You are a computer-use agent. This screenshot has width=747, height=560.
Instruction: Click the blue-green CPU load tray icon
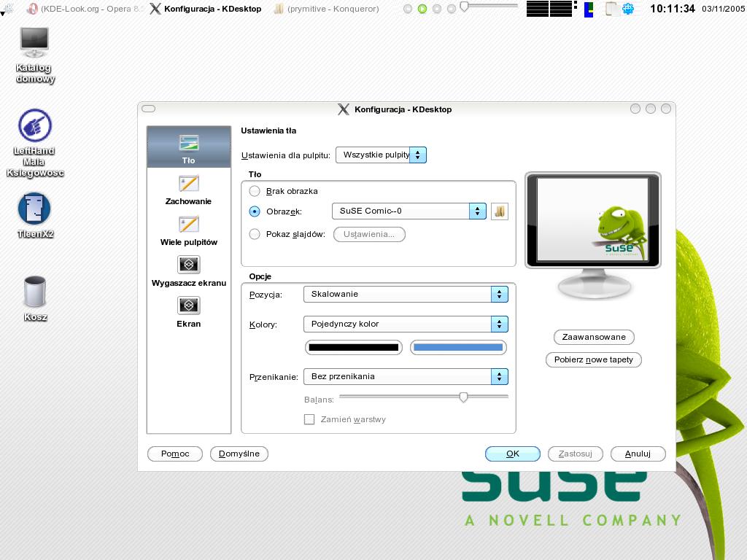coord(589,9)
